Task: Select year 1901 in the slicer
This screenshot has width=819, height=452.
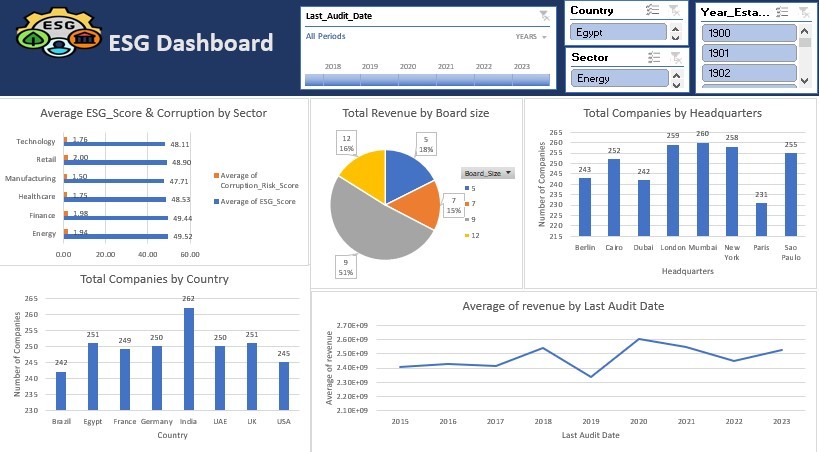Action: (x=749, y=53)
